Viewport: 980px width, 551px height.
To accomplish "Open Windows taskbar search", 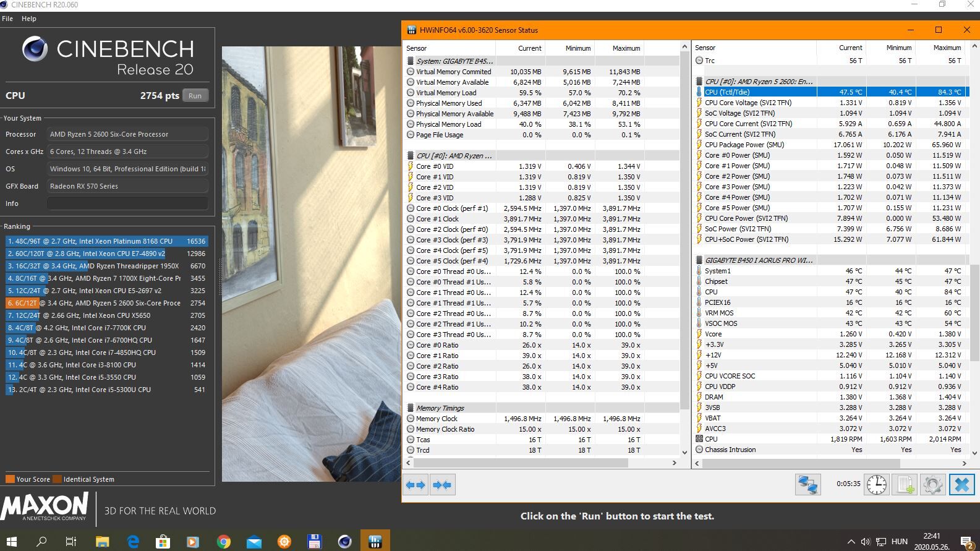I will 41,542.
